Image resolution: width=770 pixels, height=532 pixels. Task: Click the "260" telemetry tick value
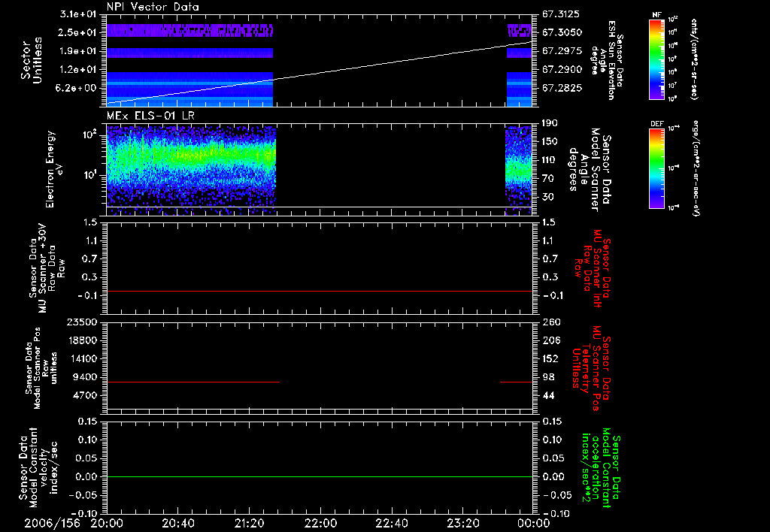(x=550, y=322)
